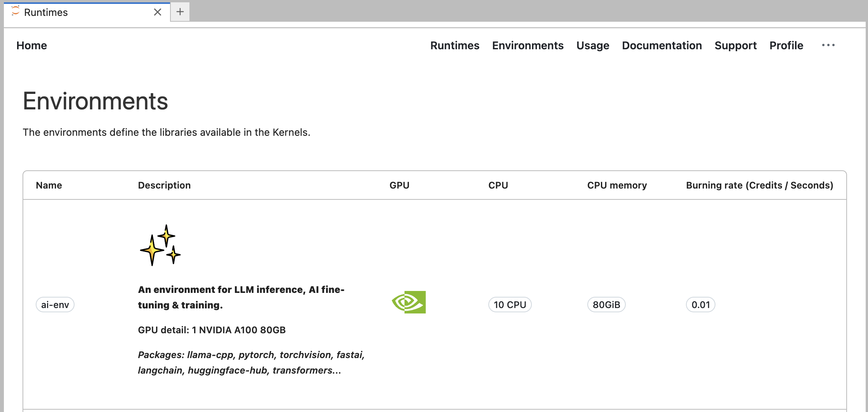
Task: Close the Runtimes tab
Action: click(157, 12)
